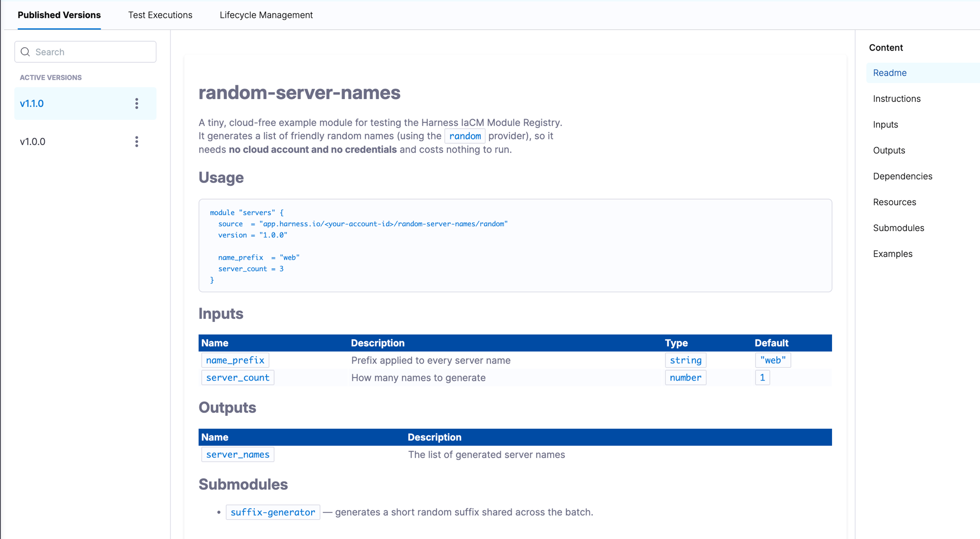The height and width of the screenshot is (539, 980).
Task: Click the server_names output name
Action: (238, 455)
